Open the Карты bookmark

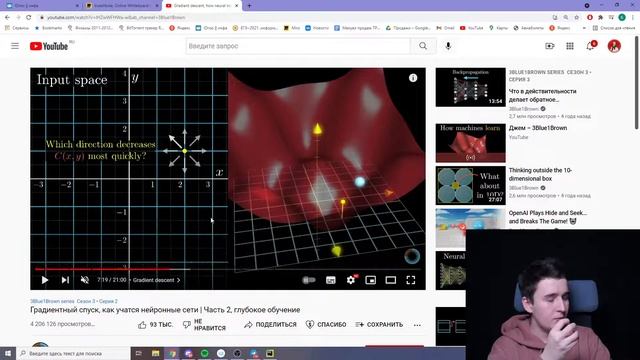click(499, 28)
